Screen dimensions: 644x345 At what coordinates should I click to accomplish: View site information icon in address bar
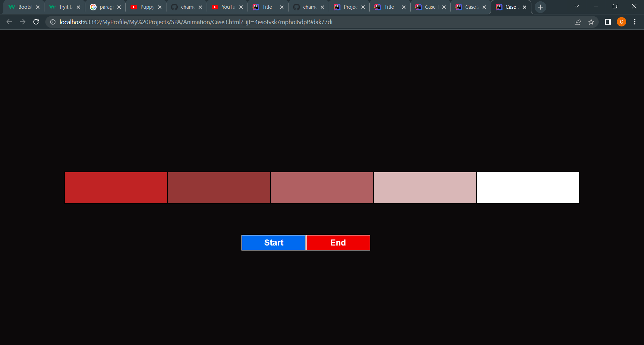53,22
